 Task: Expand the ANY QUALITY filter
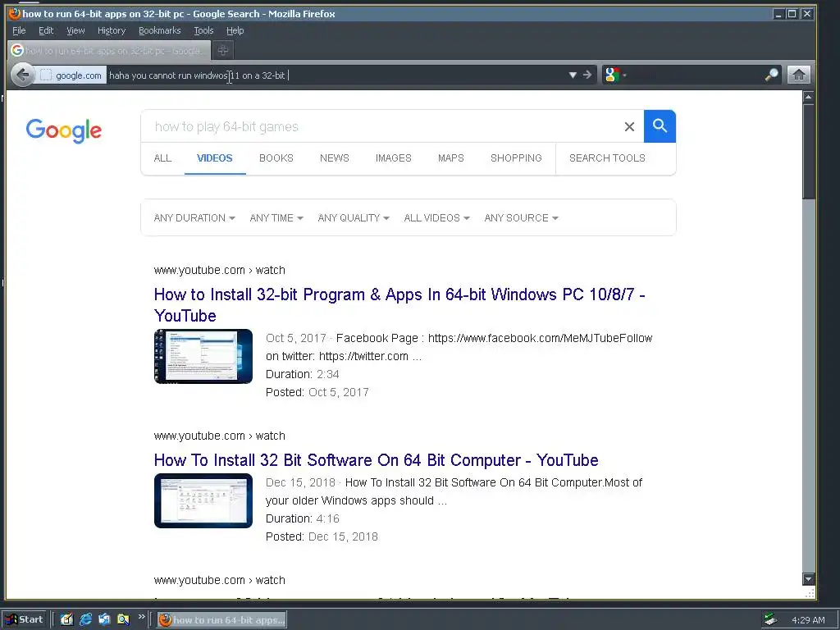point(354,218)
